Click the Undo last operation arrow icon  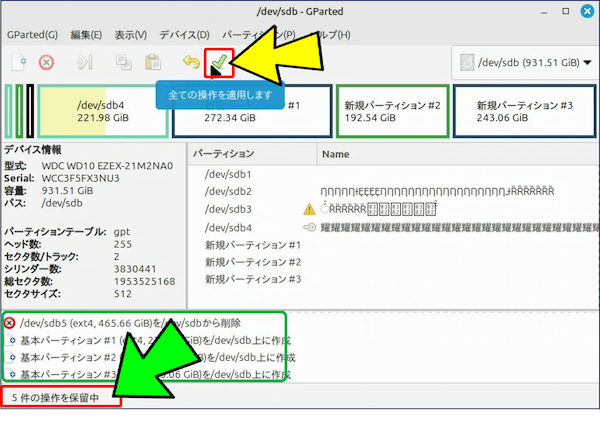click(191, 62)
